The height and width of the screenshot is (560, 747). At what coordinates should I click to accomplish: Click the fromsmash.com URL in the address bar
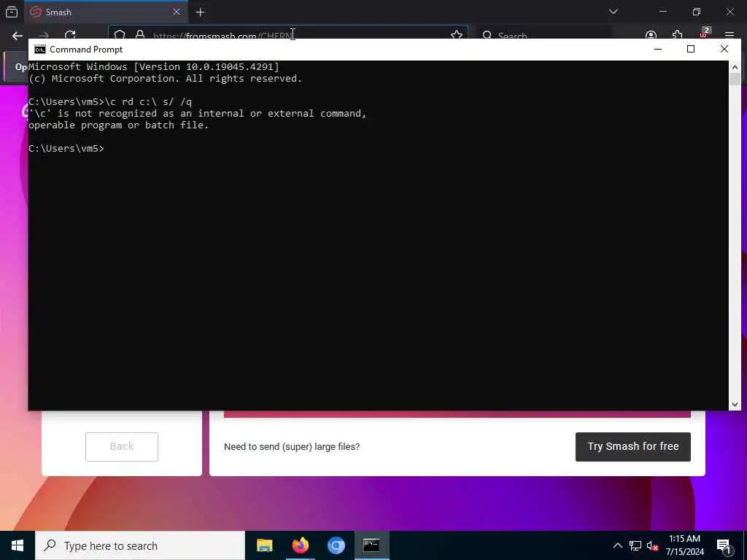[222, 36]
